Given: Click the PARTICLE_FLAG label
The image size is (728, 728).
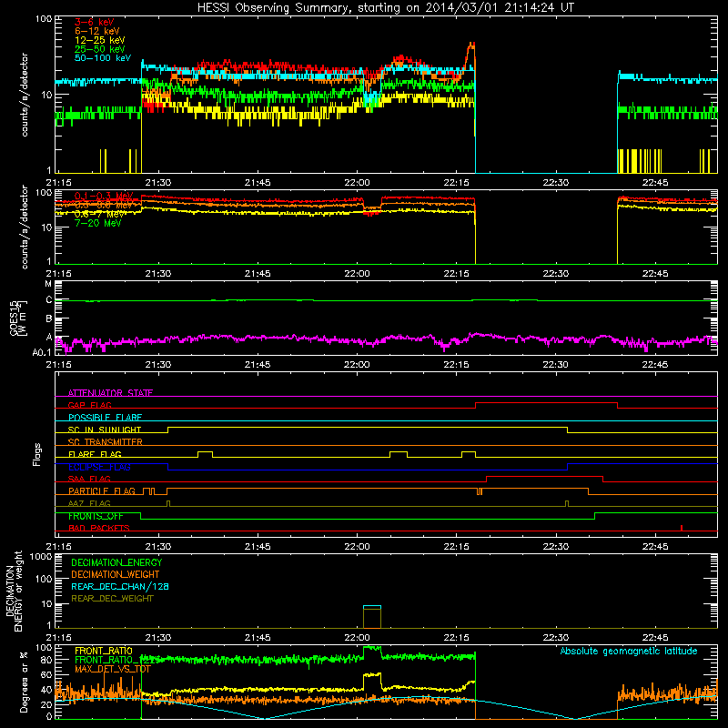Looking at the screenshot, I should click(x=102, y=490).
